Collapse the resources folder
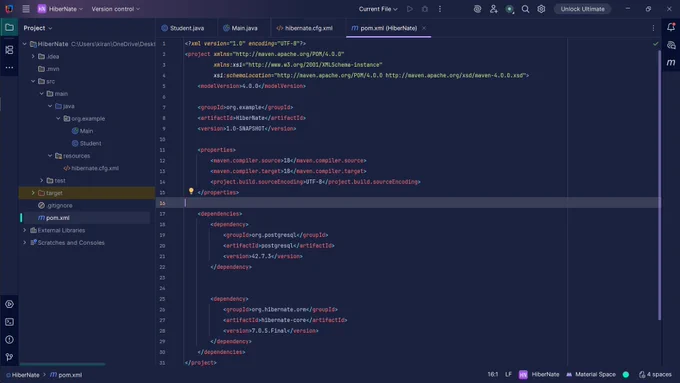Viewport: 680px width, 383px height. 50,155
